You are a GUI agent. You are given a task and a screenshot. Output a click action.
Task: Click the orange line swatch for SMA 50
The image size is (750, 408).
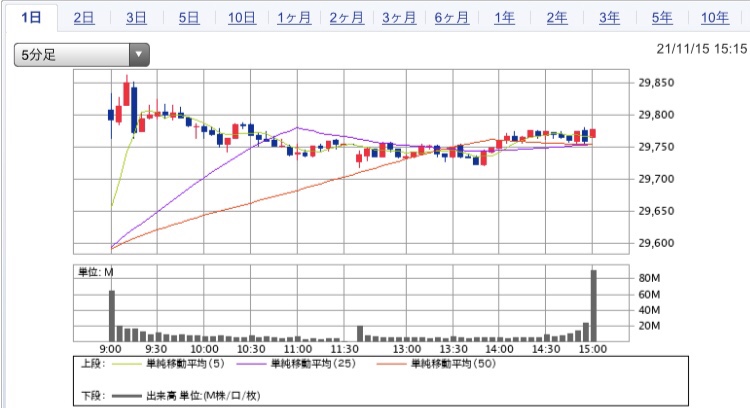pos(391,364)
